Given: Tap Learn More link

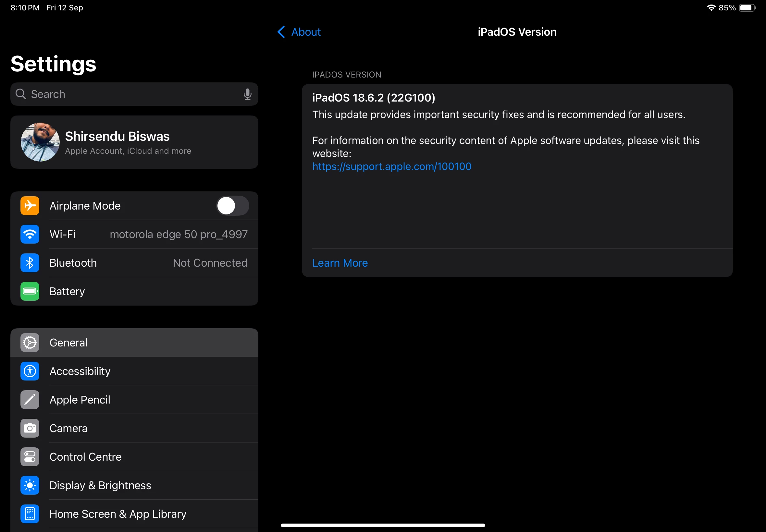Looking at the screenshot, I should (x=340, y=263).
